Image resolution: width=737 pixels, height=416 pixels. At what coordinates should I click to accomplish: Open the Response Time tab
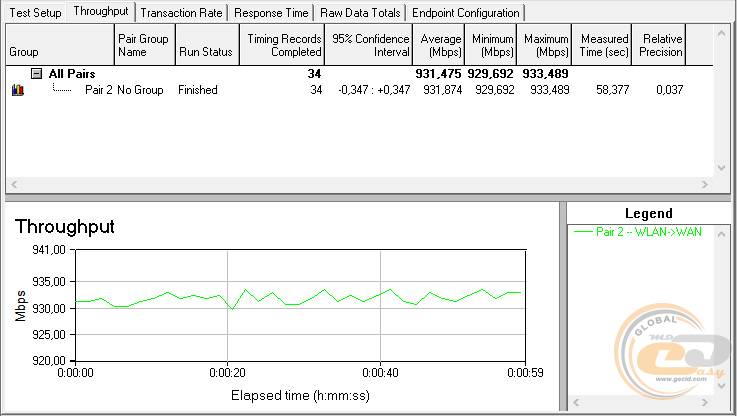(271, 13)
